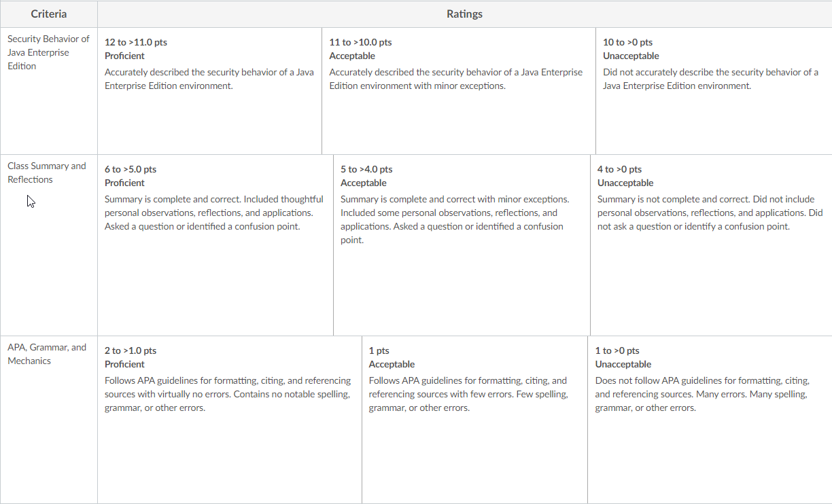Select Security Behavior of Java Enterprise Edition criterion
832x504 pixels.
(x=49, y=52)
